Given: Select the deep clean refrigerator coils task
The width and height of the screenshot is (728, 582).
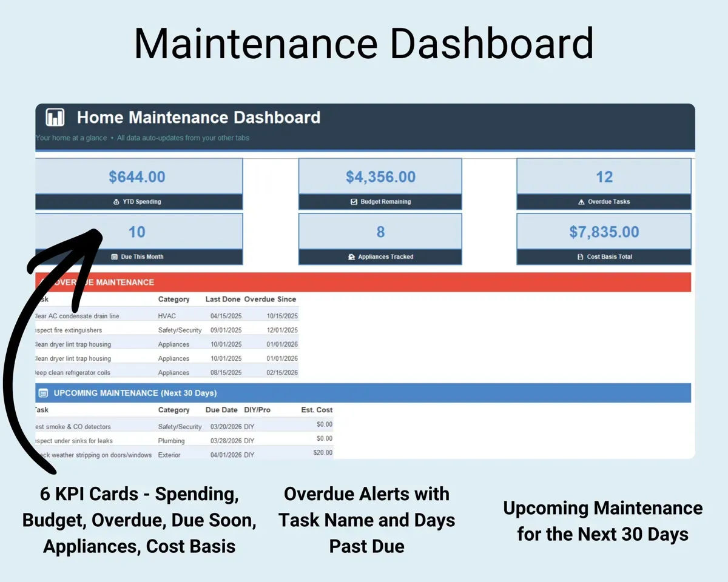Looking at the screenshot, I should pyautogui.click(x=73, y=373).
